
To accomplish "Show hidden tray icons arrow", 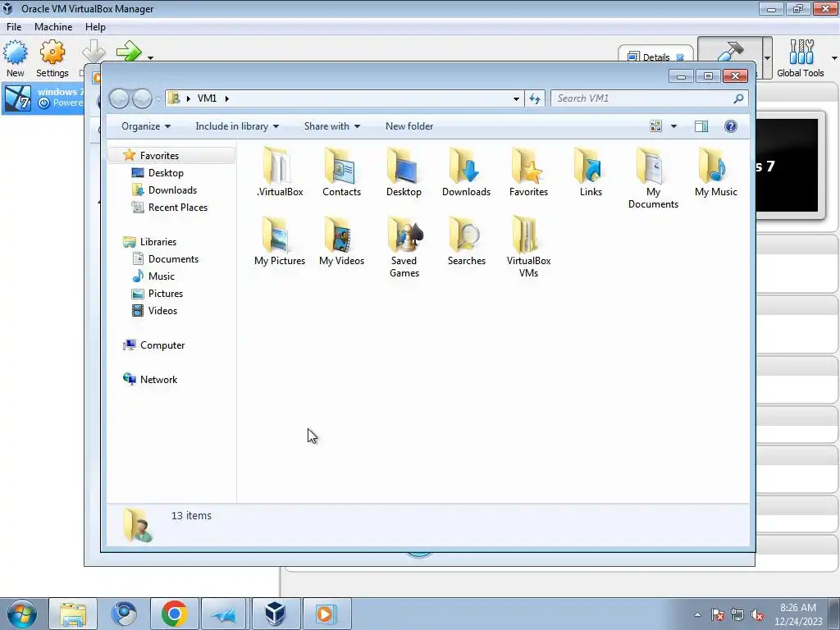I will [x=697, y=615].
